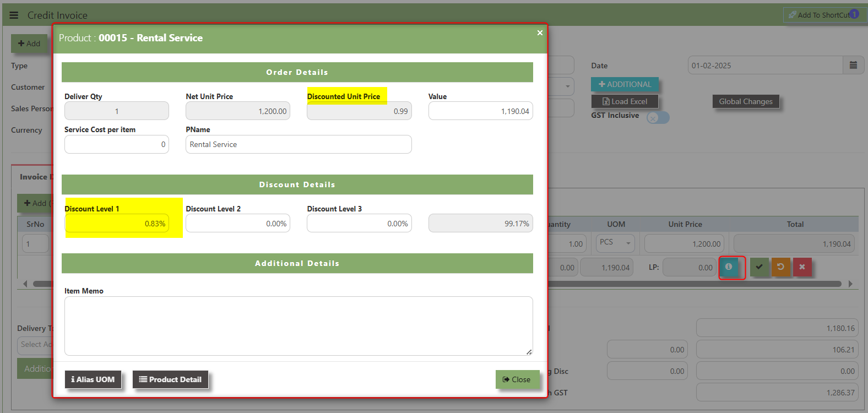The image size is (868, 413).
Task: Open Product Detail button
Action: click(x=170, y=379)
